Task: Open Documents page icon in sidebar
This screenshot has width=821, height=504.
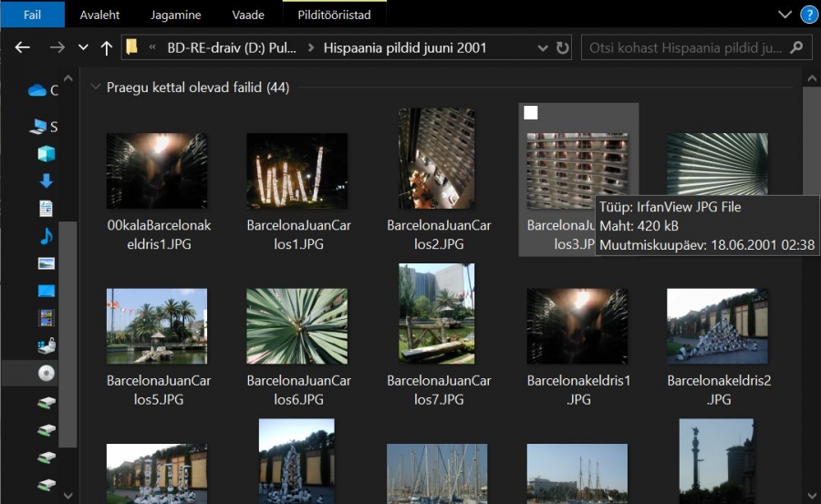Action: click(47, 209)
